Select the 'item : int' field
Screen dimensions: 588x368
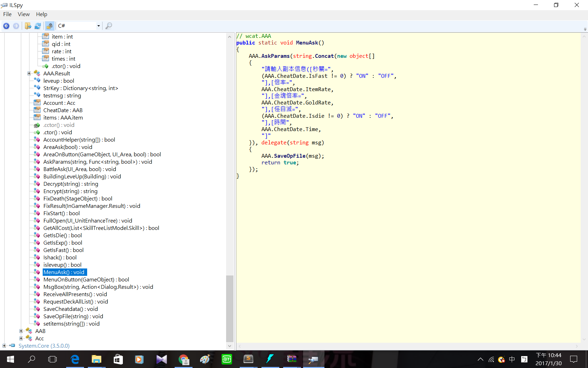[x=62, y=37]
